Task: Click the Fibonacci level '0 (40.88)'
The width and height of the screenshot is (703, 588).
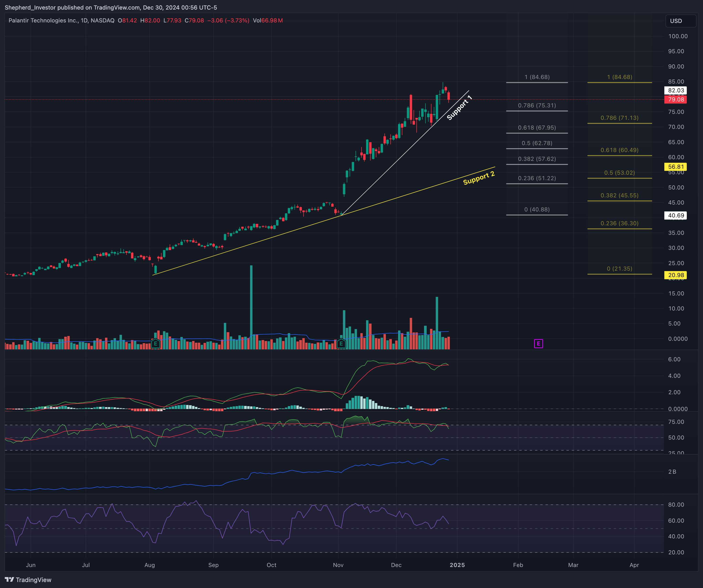Action: 537,209
